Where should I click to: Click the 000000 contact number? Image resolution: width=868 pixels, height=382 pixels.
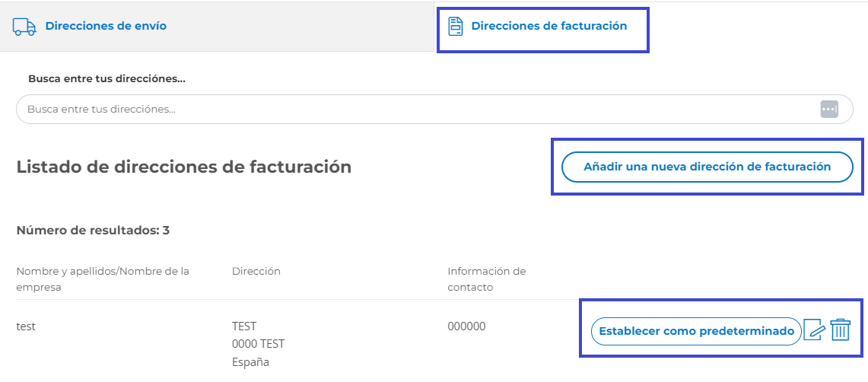click(466, 326)
